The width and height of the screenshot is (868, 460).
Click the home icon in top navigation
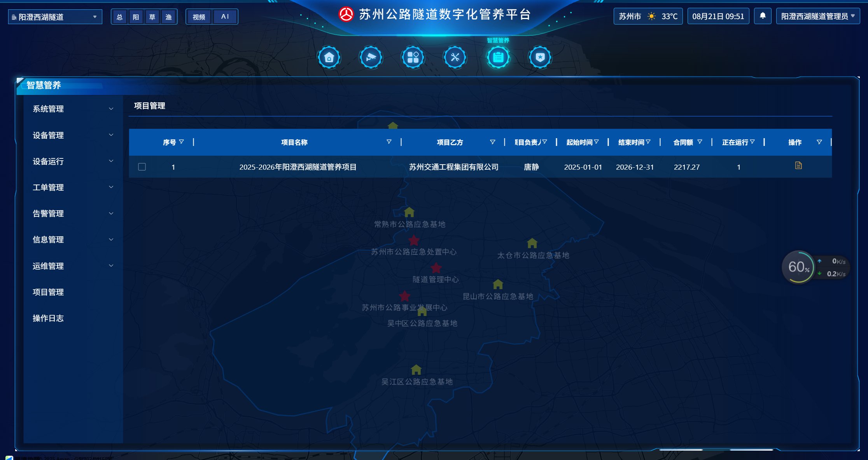pos(329,58)
